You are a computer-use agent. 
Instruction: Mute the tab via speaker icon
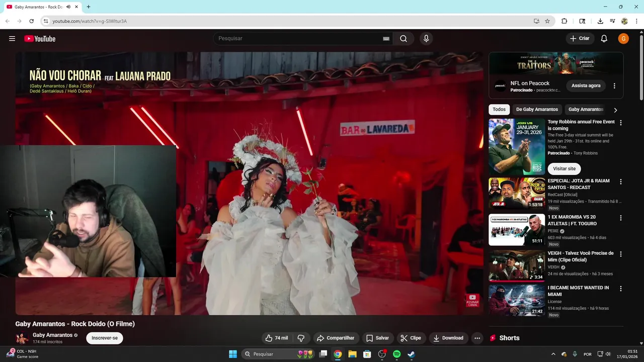tap(68, 7)
